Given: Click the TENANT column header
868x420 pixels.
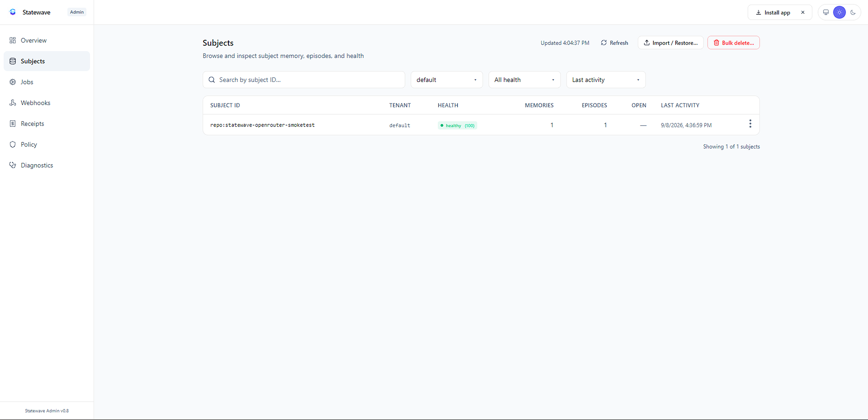Looking at the screenshot, I should tap(400, 105).
